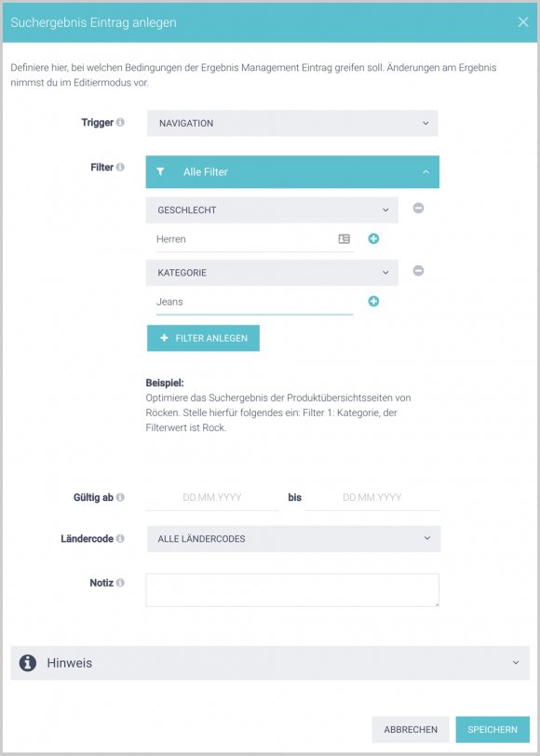The image size is (540, 756).
Task: Open the Geschlecht filter dropdown
Action: point(272,210)
